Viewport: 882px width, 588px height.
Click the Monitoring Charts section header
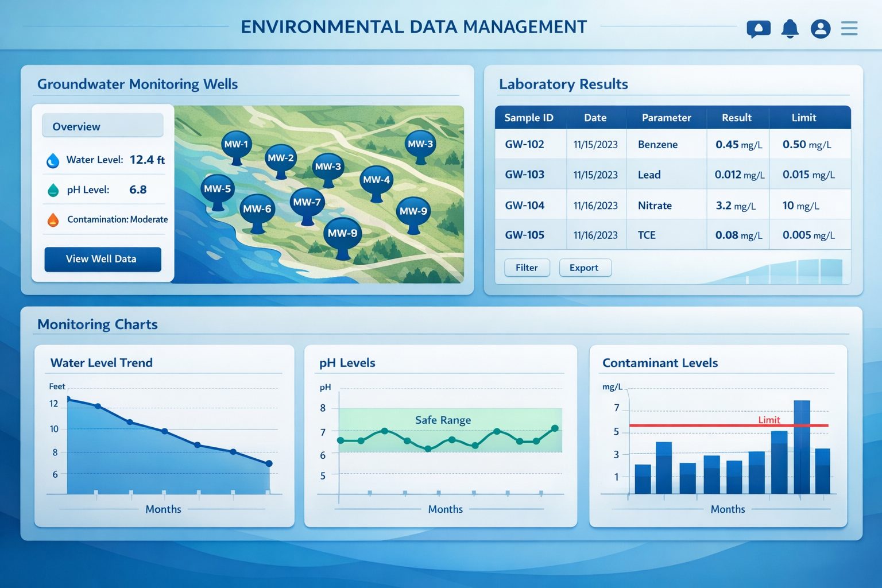click(96, 324)
